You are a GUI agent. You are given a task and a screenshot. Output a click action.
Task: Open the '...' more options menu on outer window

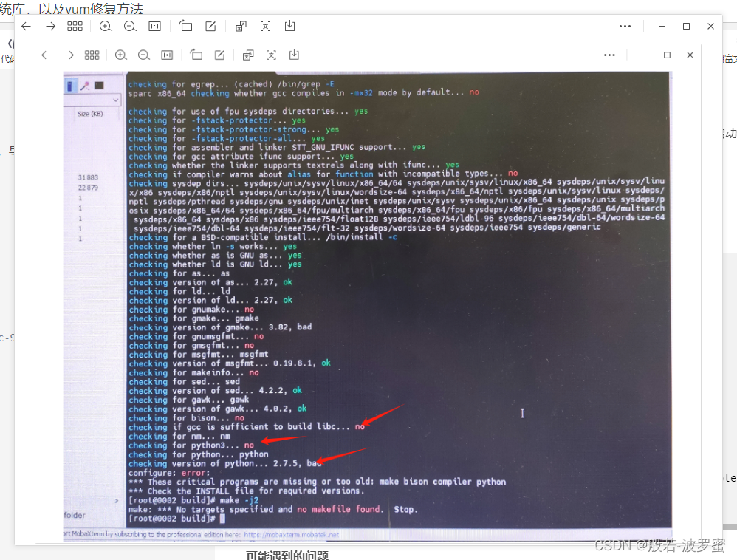(625, 26)
